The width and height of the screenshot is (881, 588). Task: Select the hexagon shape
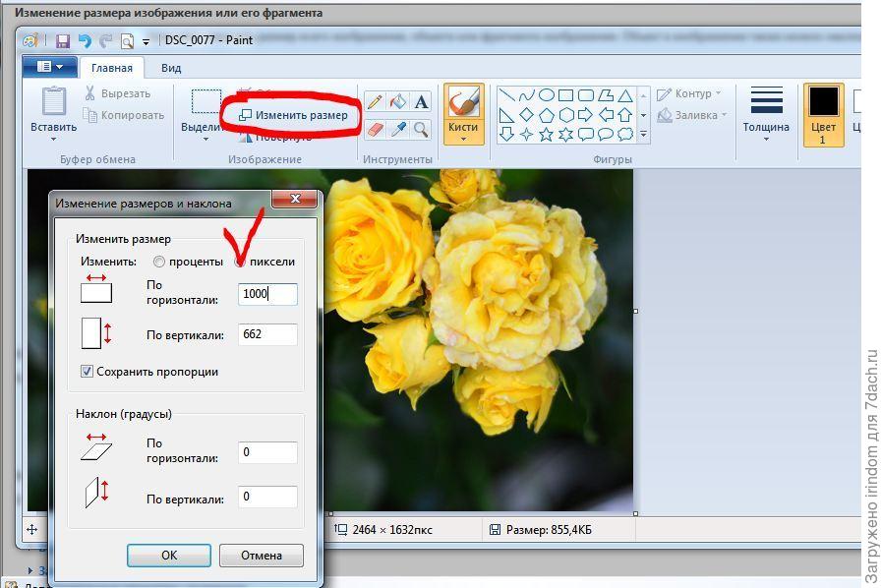point(565,115)
